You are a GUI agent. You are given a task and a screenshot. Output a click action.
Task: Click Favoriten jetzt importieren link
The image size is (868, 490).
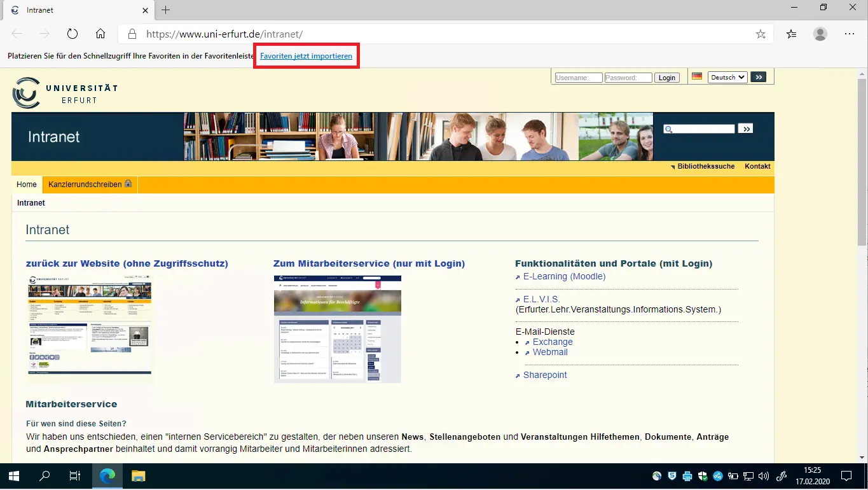coord(306,56)
